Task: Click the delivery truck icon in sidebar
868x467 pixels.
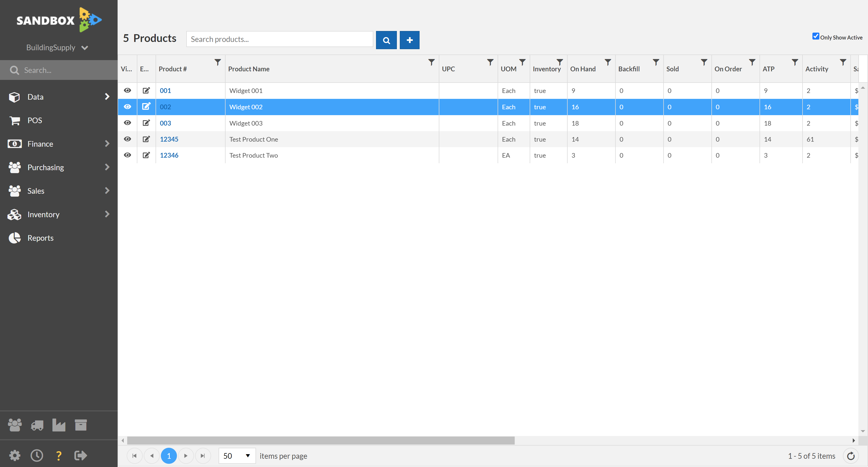Action: pyautogui.click(x=37, y=425)
